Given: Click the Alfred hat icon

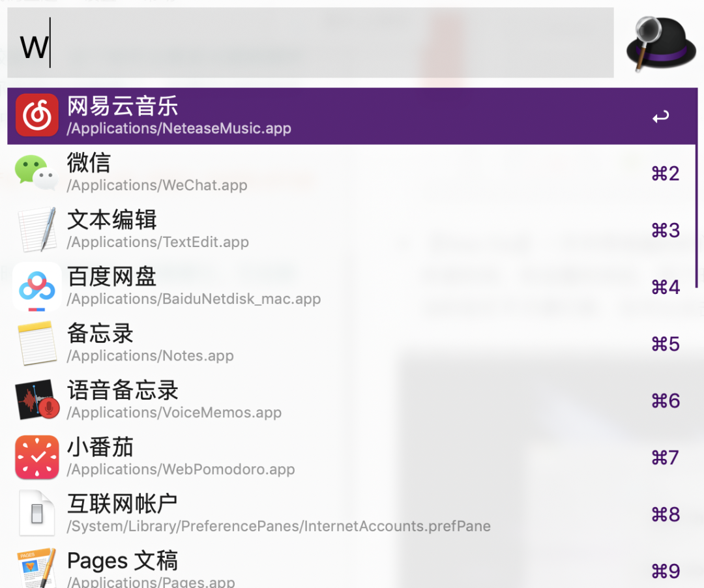Looking at the screenshot, I should [x=661, y=44].
